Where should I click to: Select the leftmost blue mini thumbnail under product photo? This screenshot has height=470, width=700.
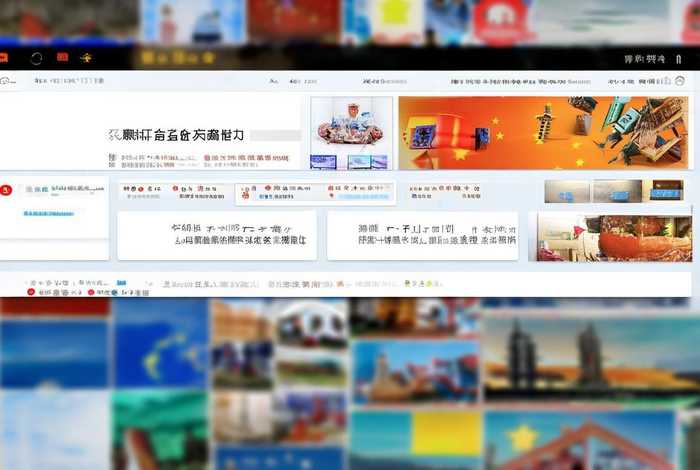pyautogui.click(x=323, y=162)
